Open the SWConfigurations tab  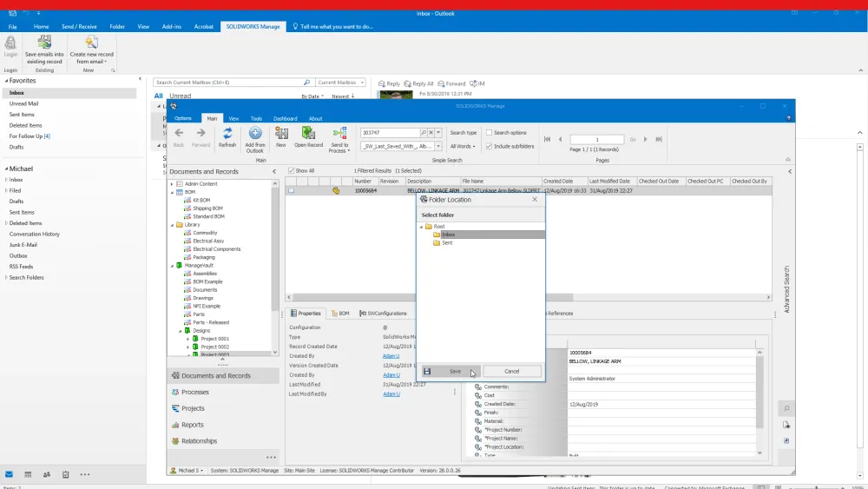coord(383,314)
